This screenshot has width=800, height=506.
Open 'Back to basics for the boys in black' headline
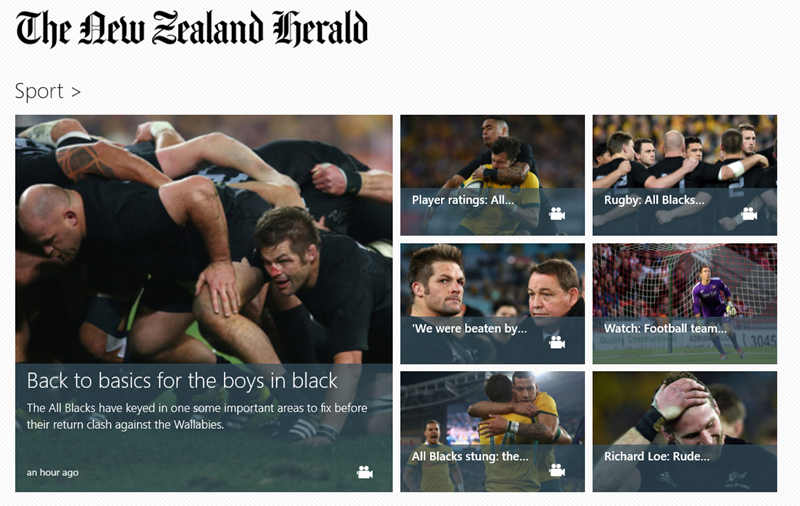tap(182, 381)
